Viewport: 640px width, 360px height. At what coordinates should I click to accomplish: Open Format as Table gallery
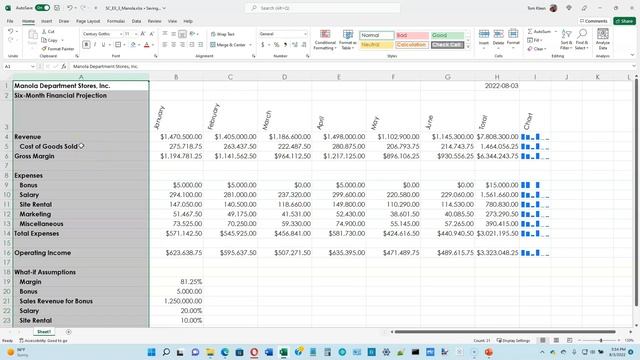(x=348, y=40)
